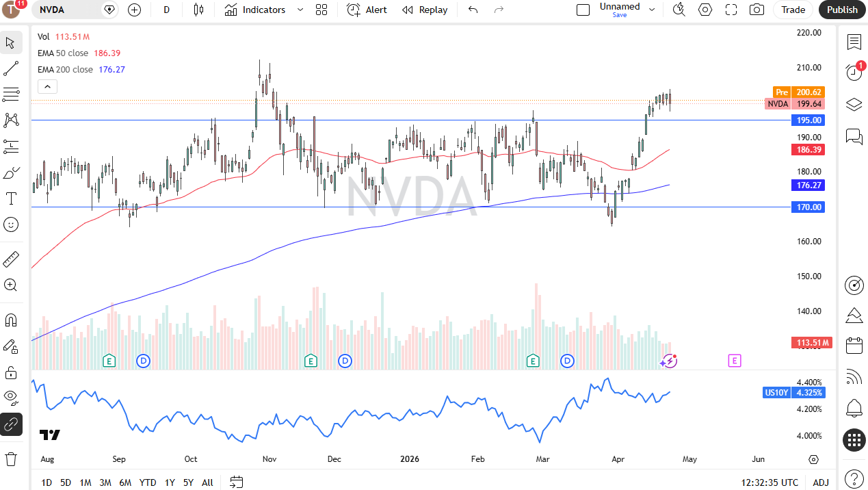The width and height of the screenshot is (868, 490).
Task: Select the trend line drawing tool
Action: 11,68
